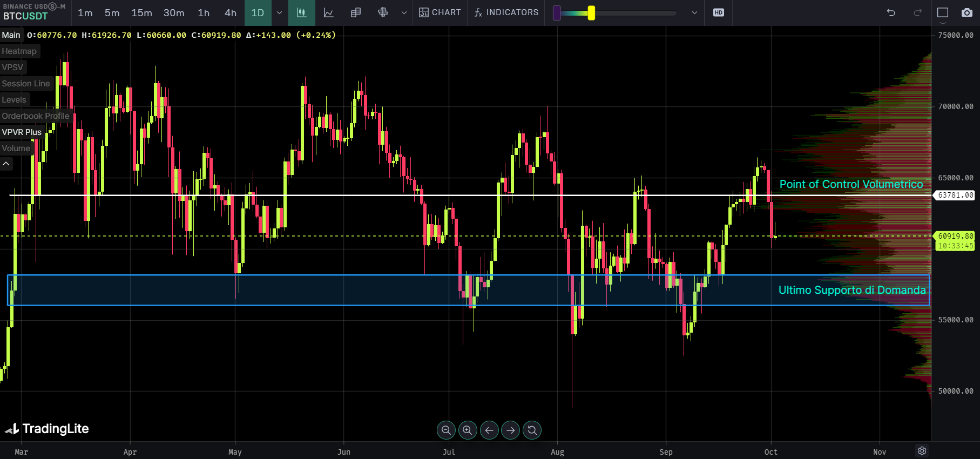
Task: Expand the timeframe dropdown arrow
Action: pos(279,12)
